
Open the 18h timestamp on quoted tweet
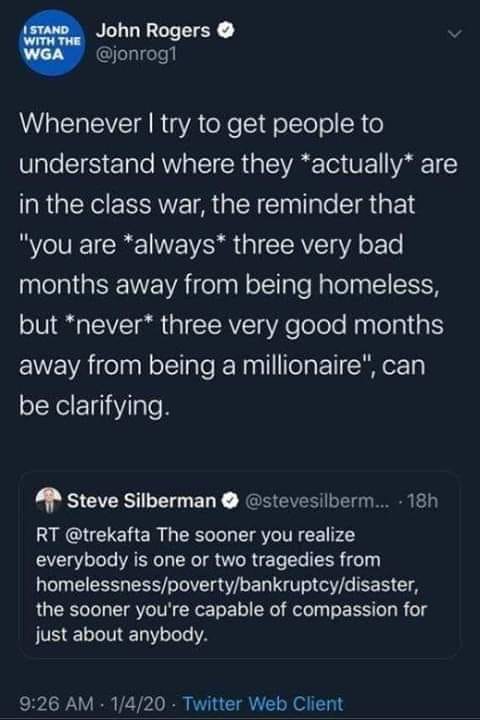point(422,501)
